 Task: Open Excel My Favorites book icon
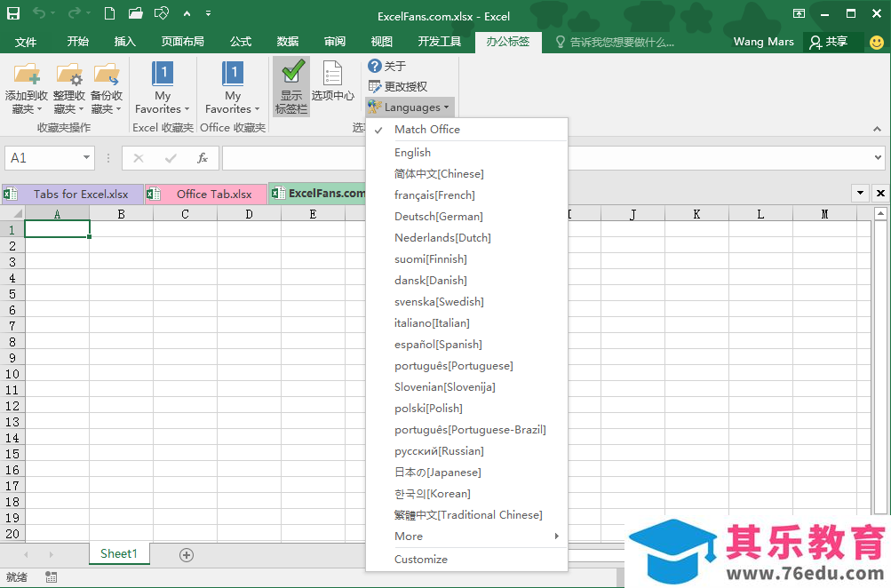pos(163,74)
